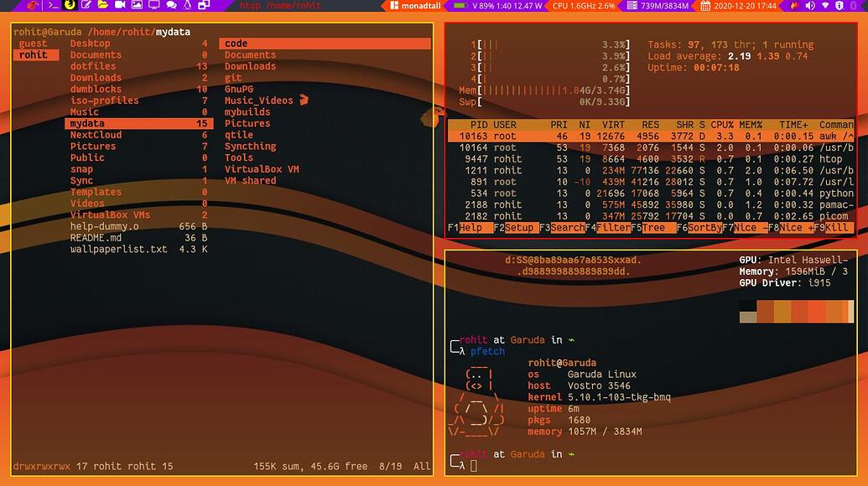This screenshot has height=486, width=868.
Task: Mute audio via the speaker icon
Action: (x=810, y=6)
